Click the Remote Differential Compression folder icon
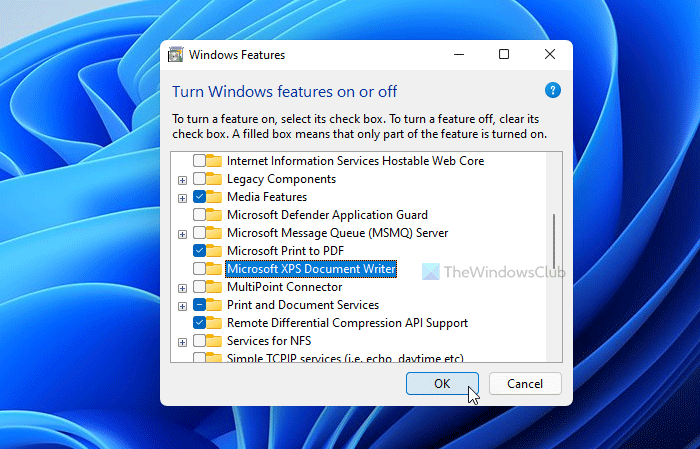 pos(214,323)
